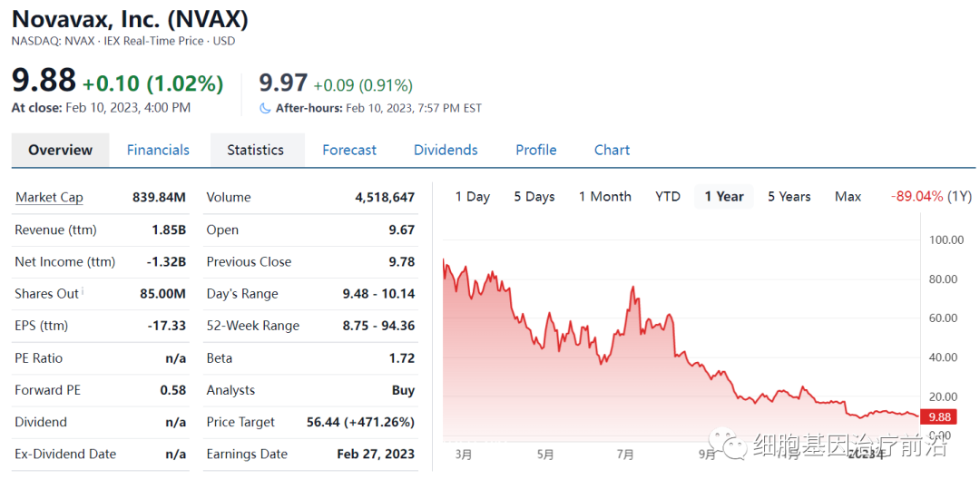Select the 1 Year chart range
980x489 pixels.
(723, 197)
